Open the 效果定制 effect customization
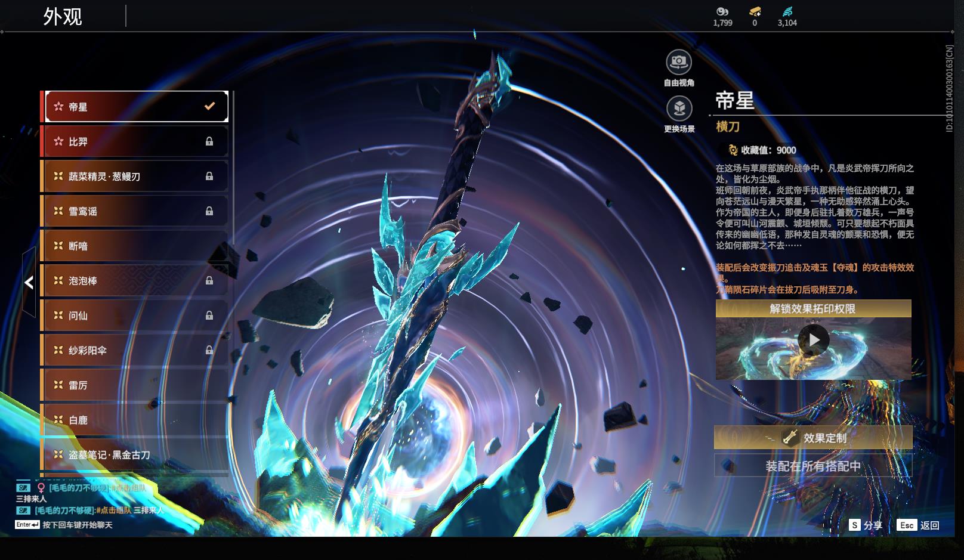This screenshot has width=964, height=560. pyautogui.click(x=813, y=438)
